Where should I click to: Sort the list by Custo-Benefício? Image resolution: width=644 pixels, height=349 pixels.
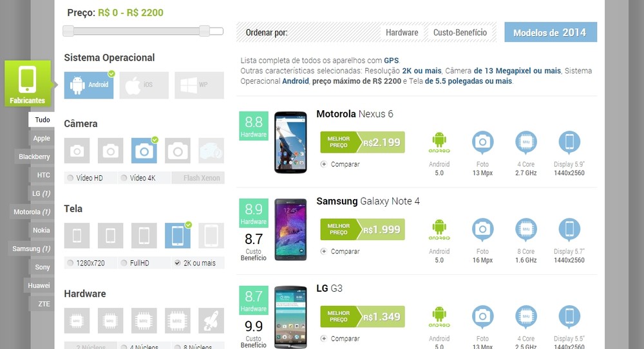[460, 32]
